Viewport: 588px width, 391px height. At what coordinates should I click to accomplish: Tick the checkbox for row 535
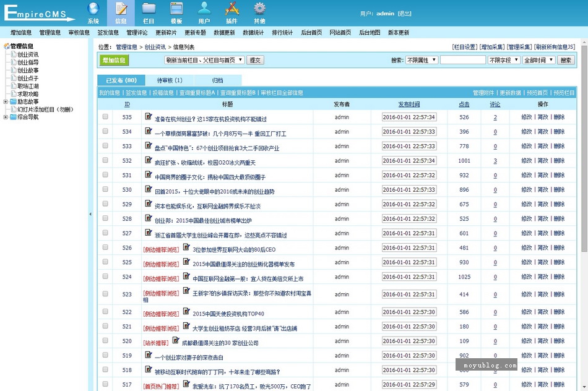pos(105,116)
